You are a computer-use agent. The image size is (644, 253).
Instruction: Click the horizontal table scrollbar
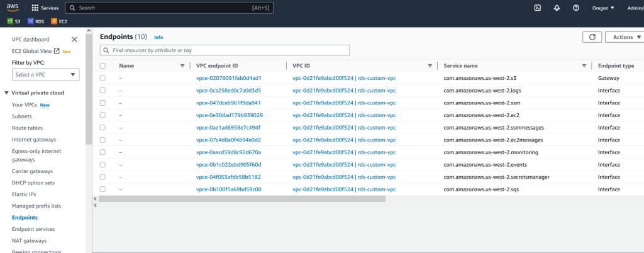pyautogui.click(x=242, y=199)
